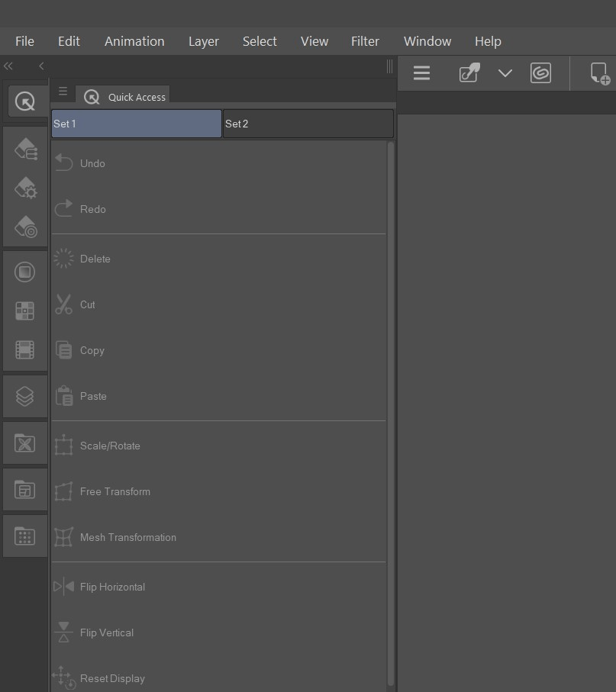The image size is (616, 692).
Task: Click the Copy pages icon
Action: (63, 350)
